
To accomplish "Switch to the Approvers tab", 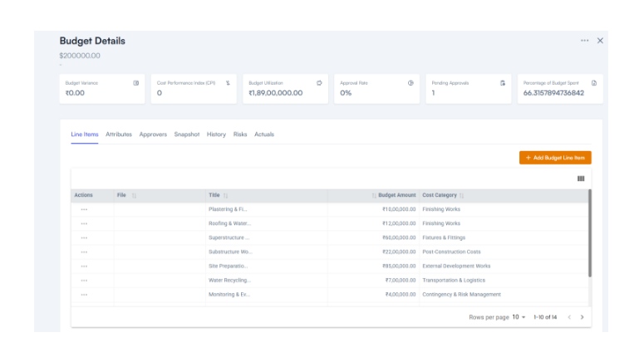I will point(153,135).
